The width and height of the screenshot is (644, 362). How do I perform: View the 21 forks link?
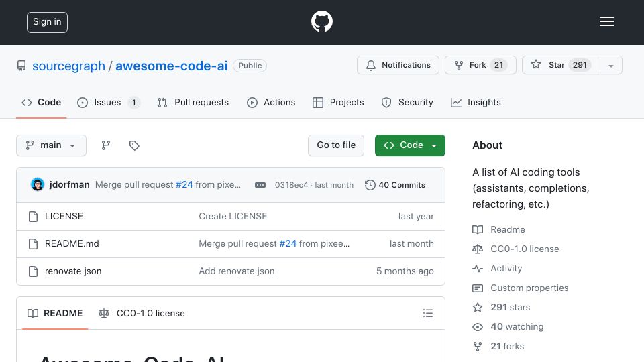tap(498, 347)
